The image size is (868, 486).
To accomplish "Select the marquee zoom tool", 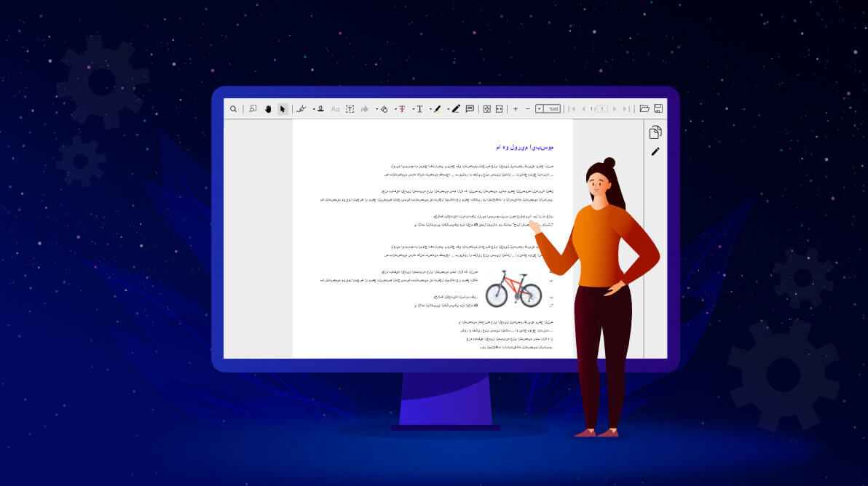I will pyautogui.click(x=253, y=109).
